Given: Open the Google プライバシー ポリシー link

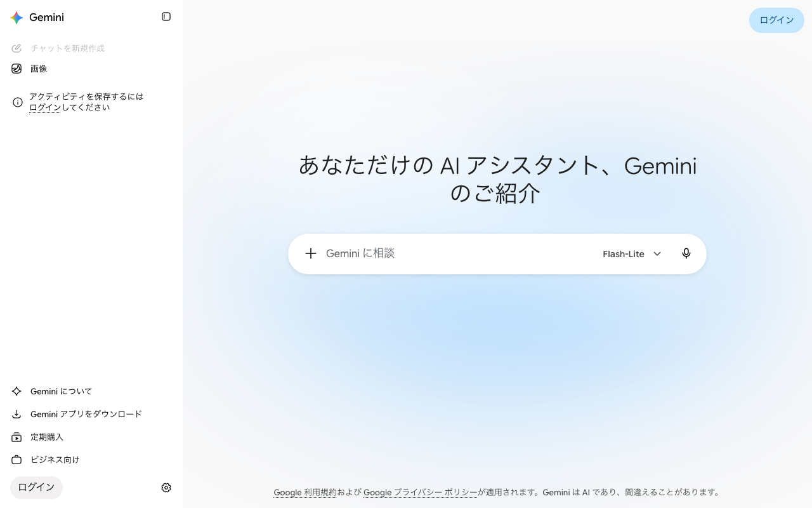Looking at the screenshot, I should [x=420, y=492].
